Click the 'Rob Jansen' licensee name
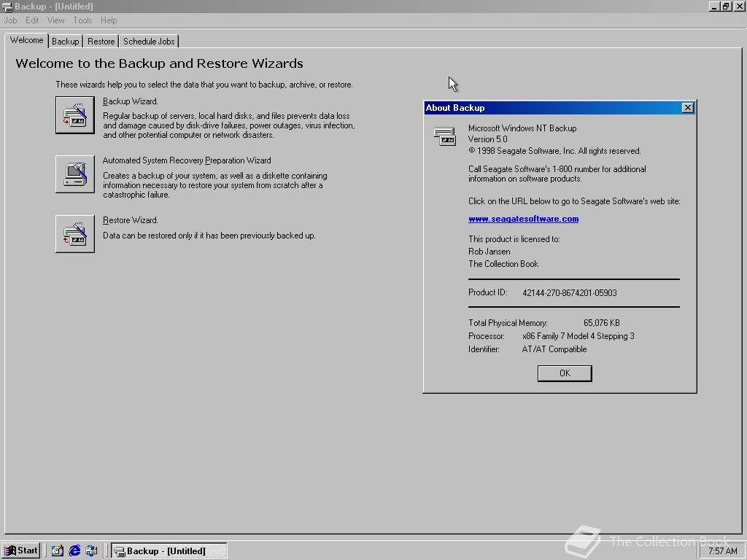This screenshot has height=560, width=747. [489, 252]
